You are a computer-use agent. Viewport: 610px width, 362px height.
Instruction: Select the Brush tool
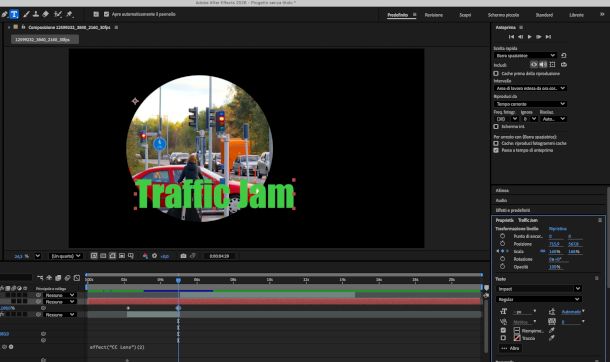tap(26, 14)
